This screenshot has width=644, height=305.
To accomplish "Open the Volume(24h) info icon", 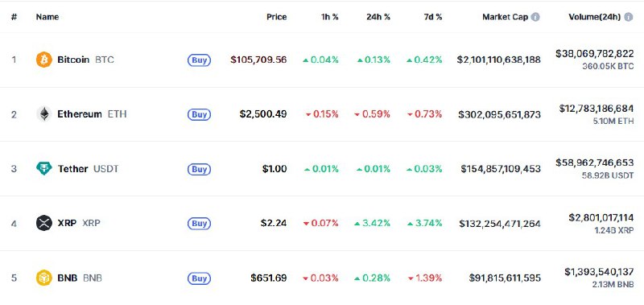I will point(628,17).
